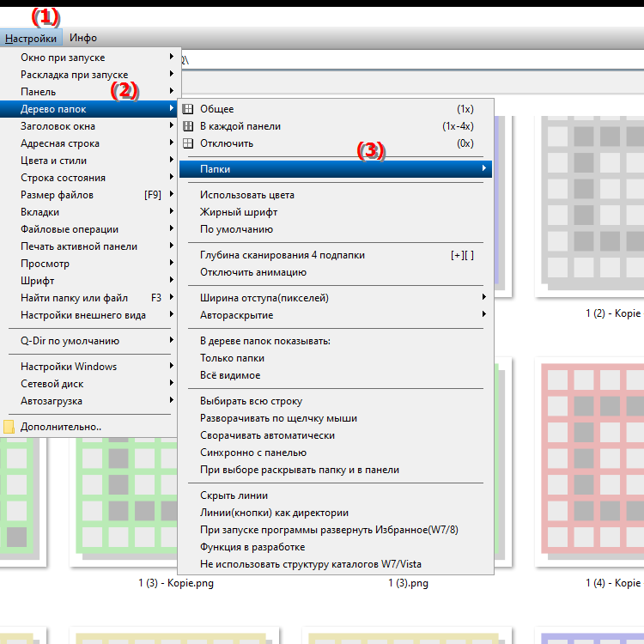This screenshot has height=644, width=644.
Task: Choose Q-Dir по умолчанию entry
Action: 88,341
